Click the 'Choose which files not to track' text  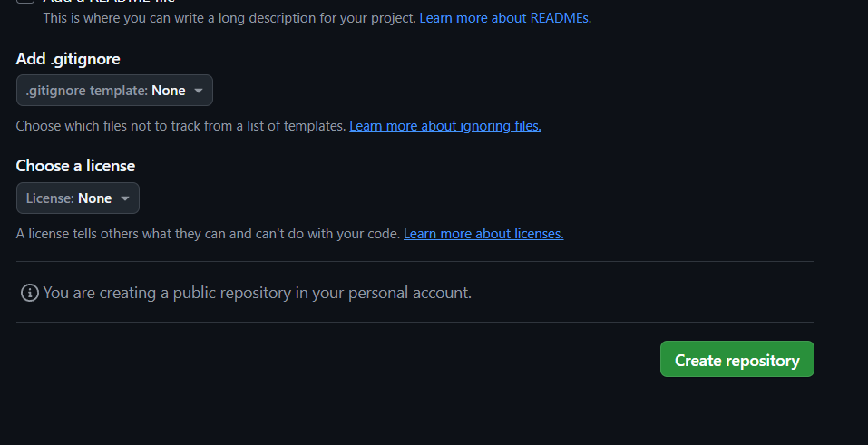click(180, 126)
